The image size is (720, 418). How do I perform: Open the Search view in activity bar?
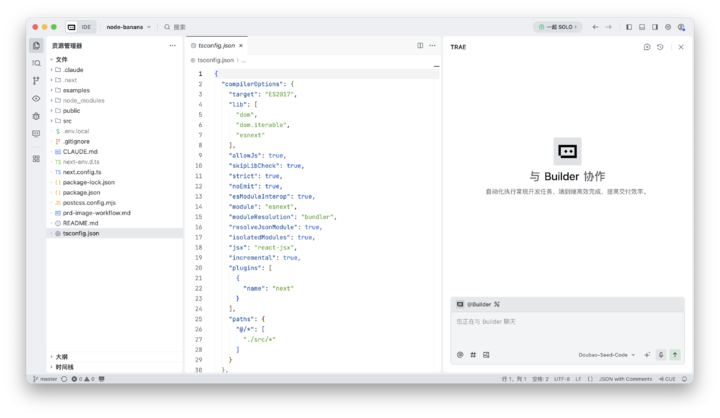(36, 63)
